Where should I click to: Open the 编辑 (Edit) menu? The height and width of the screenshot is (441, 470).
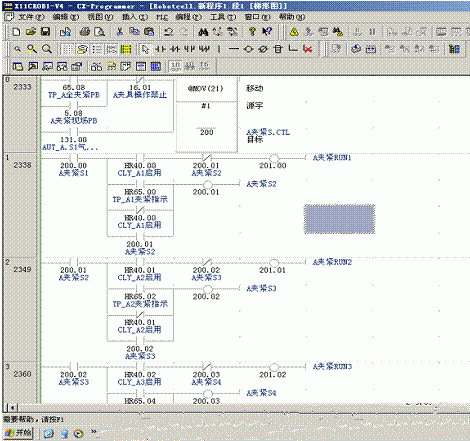pyautogui.click(x=66, y=17)
